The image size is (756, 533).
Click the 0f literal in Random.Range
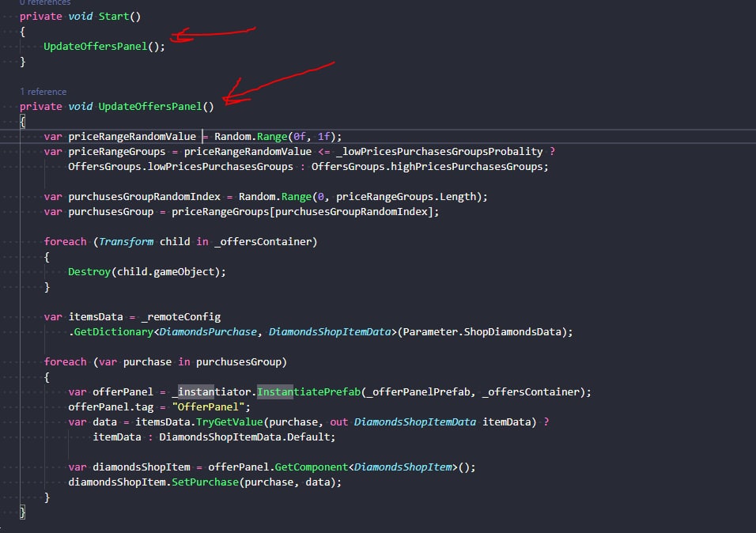[x=300, y=137]
